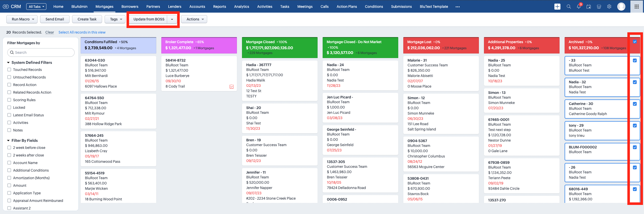Image resolution: width=644 pixels, height=214 pixels.
Task: Uncheck the tony - 29 card checkbox
Action: [635, 125]
